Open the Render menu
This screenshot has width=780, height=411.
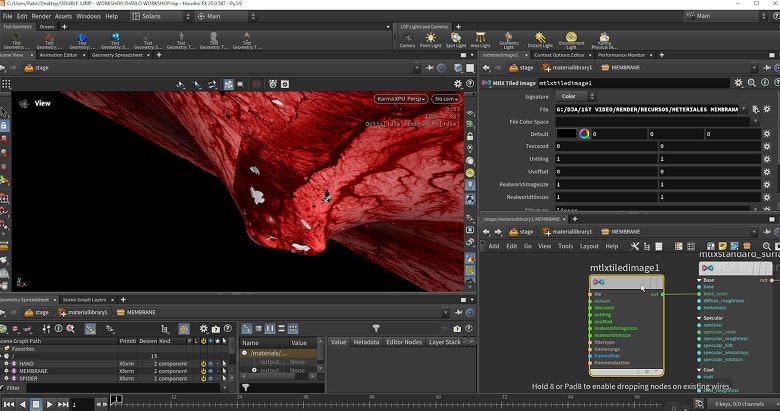click(x=41, y=16)
